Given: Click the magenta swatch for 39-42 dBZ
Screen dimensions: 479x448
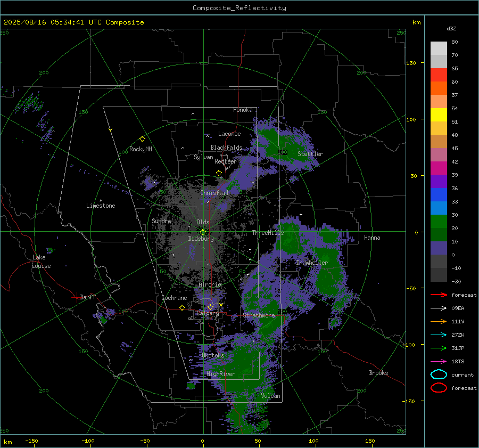Looking at the screenshot, I should click(x=439, y=168).
